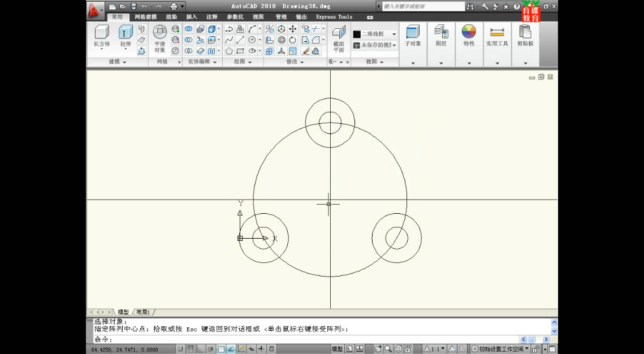644x354 pixels.
Task: Open the 初始设置工作空间 workspace dropdown
Action: tap(500, 349)
